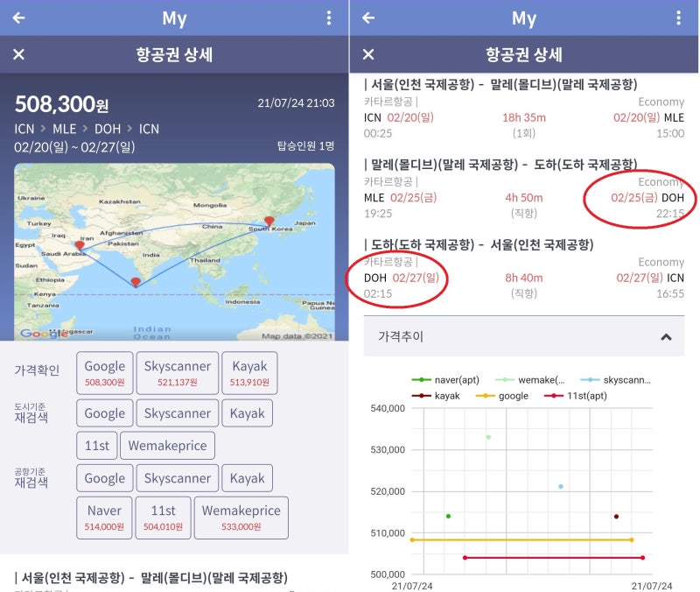This screenshot has width=700, height=592.
Task: Toggle wemake series in chart legend
Action: click(x=530, y=380)
